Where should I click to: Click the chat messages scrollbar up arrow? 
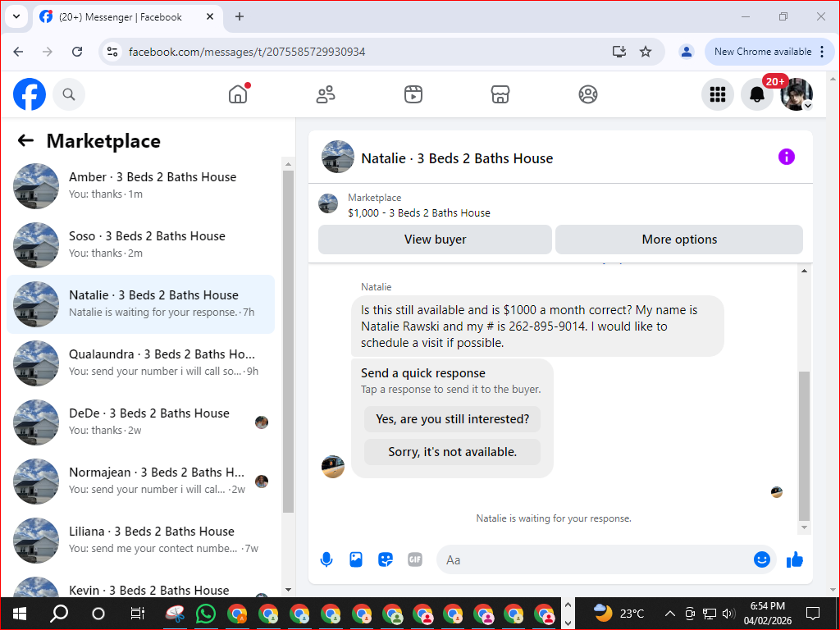point(804,271)
